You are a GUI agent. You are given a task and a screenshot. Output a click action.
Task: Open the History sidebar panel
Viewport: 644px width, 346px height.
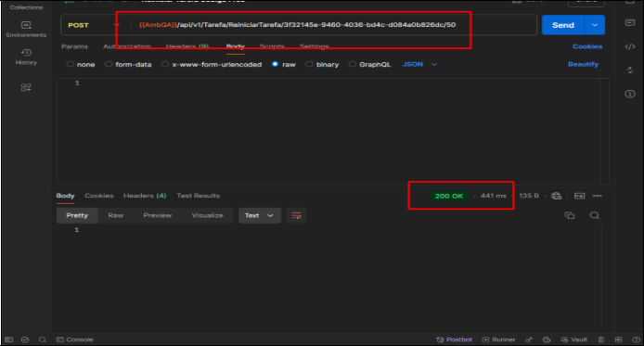pyautogui.click(x=26, y=57)
